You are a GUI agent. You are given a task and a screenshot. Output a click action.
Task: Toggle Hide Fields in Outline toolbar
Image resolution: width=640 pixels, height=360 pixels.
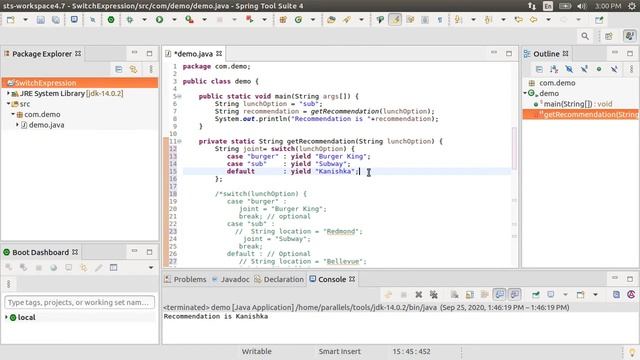(569, 69)
